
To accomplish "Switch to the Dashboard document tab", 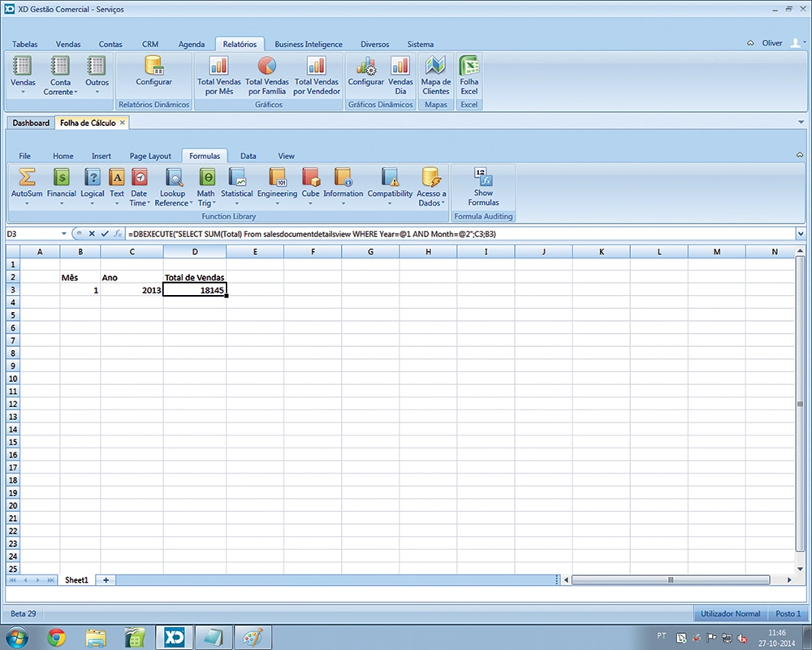I will pyautogui.click(x=31, y=123).
